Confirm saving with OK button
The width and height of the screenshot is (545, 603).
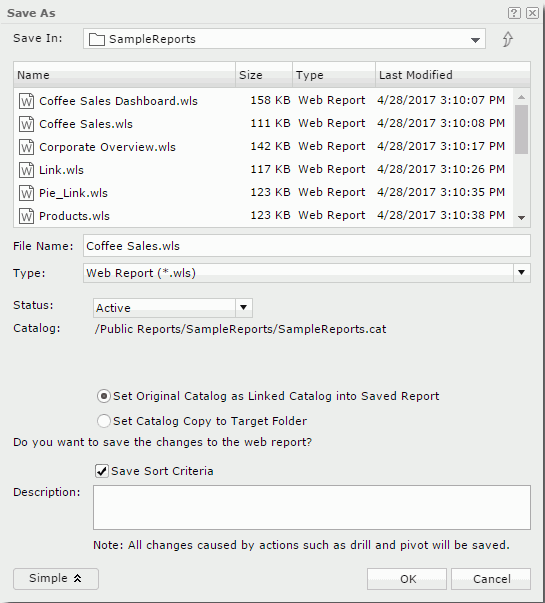pyautogui.click(x=407, y=579)
